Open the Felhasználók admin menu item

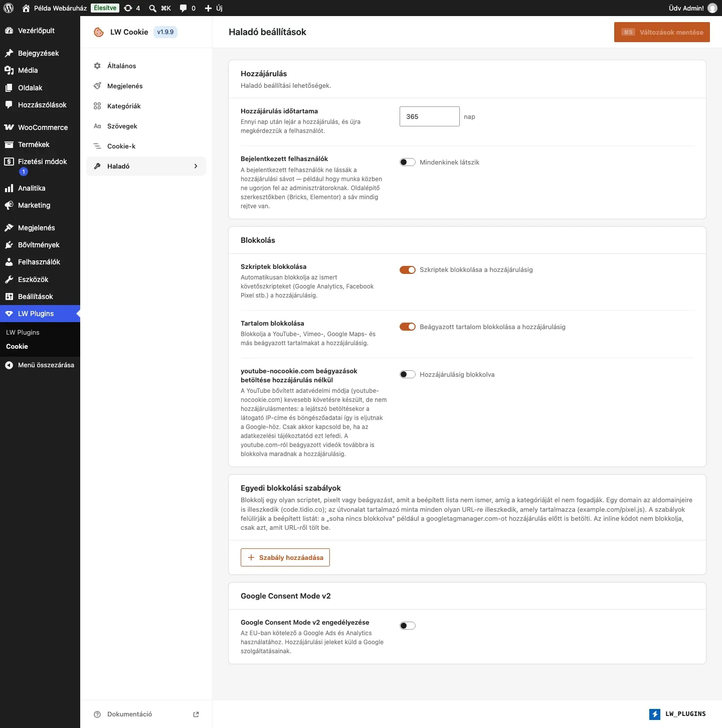pos(40,262)
